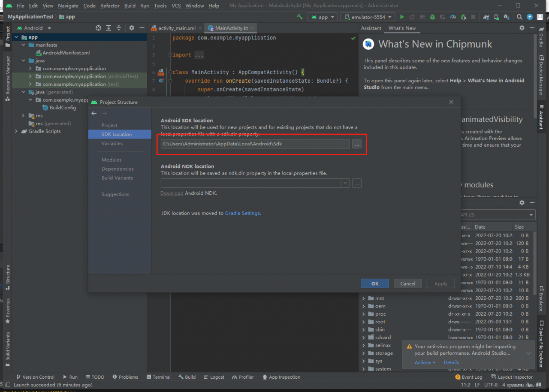The image size is (549, 392).
Task: Browse for Android SDK location folder
Action: tap(357, 144)
